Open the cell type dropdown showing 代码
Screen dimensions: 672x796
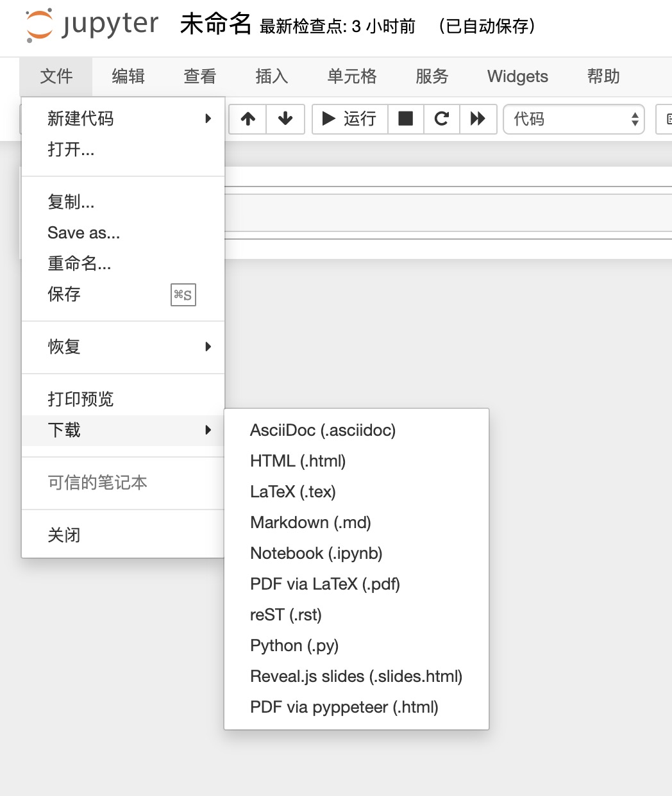click(x=574, y=119)
